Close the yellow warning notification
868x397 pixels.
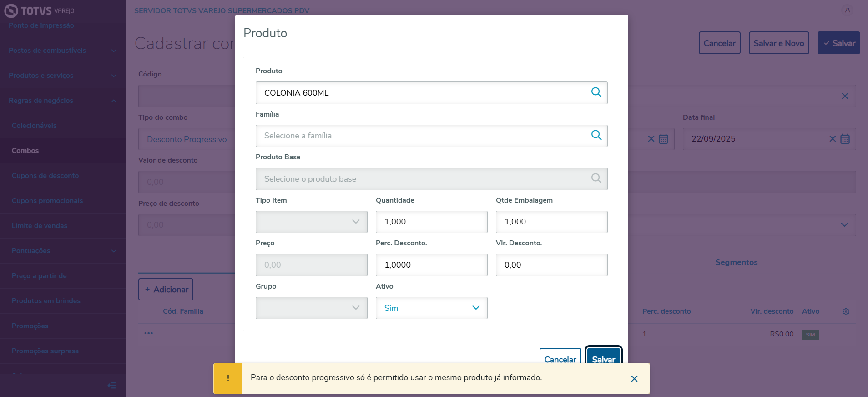634,378
